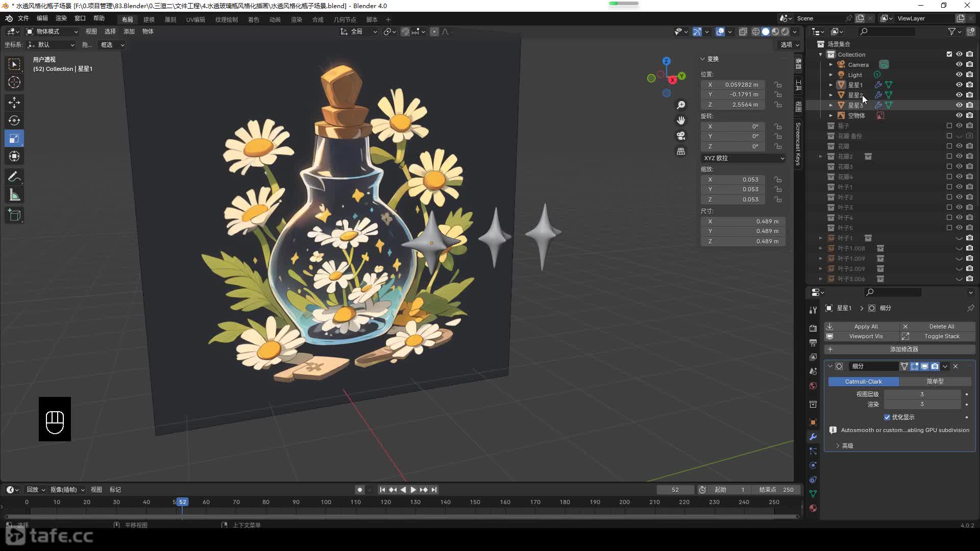
Task: Open the 文件 menu
Action: (23, 18)
